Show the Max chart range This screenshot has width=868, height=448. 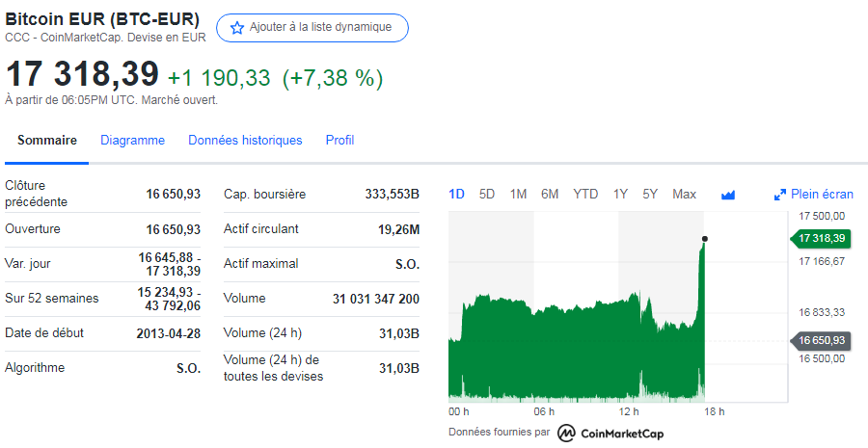pyautogui.click(x=684, y=195)
